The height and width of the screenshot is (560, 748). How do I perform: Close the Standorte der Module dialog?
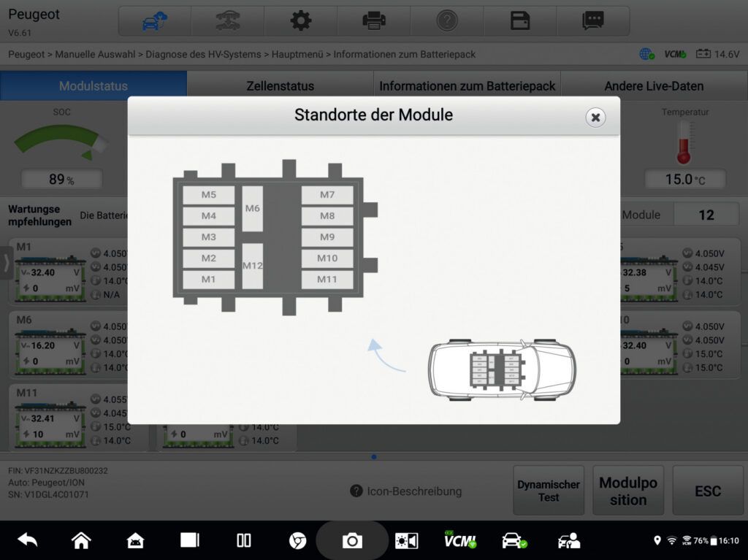pyautogui.click(x=595, y=117)
